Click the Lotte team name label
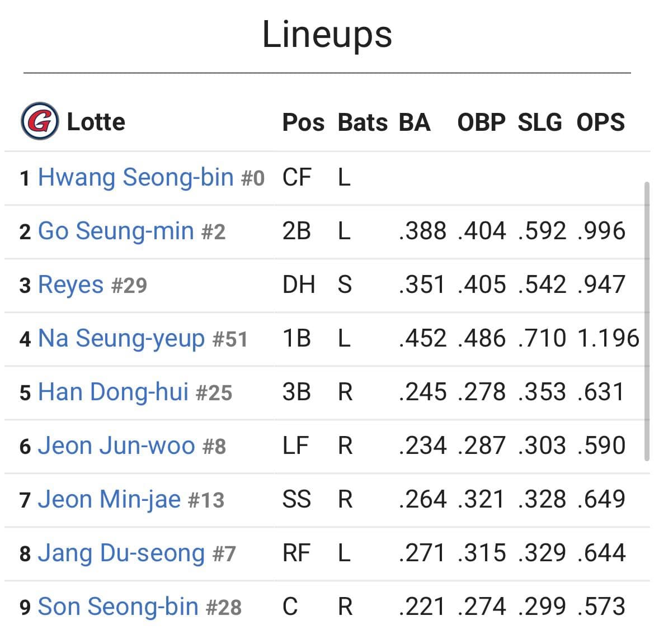 click(x=96, y=122)
